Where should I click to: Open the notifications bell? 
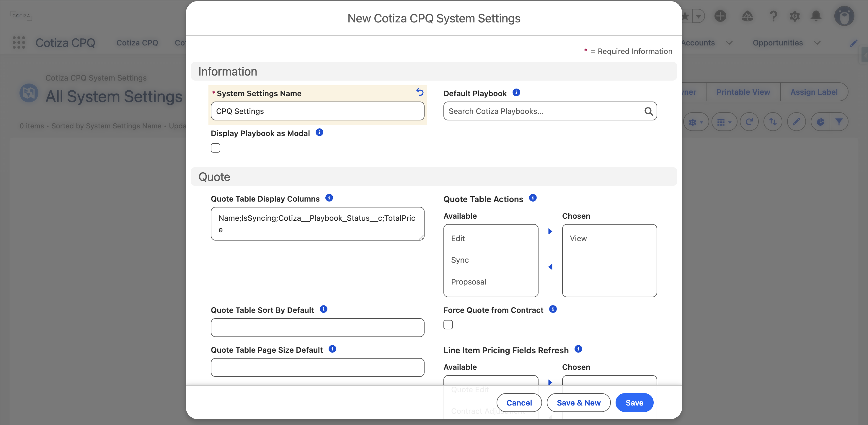click(816, 16)
